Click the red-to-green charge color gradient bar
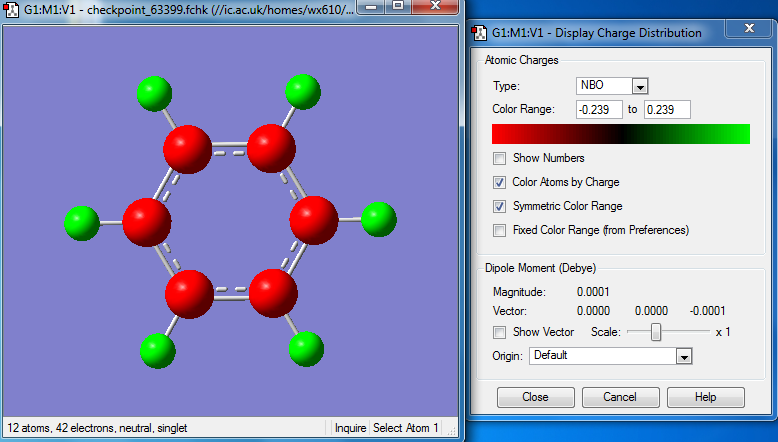This screenshot has width=778, height=442. tap(621, 134)
